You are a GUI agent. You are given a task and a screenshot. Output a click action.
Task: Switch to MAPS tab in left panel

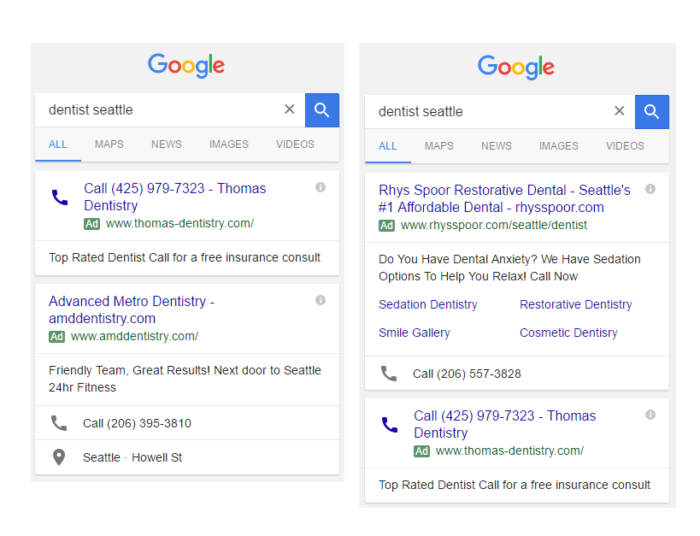109,145
